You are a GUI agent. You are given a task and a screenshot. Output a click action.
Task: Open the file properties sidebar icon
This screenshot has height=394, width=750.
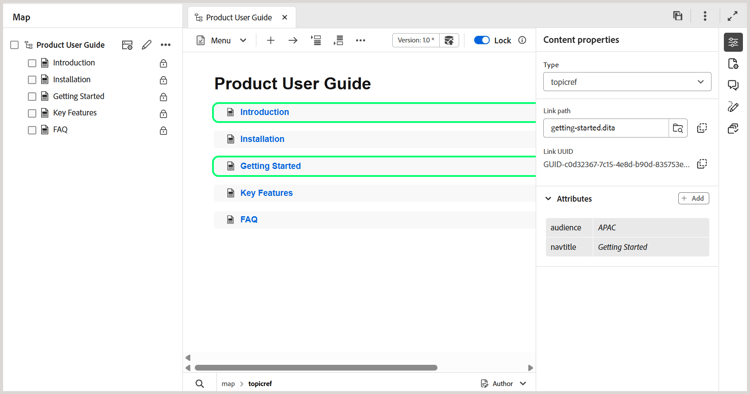pyautogui.click(x=733, y=64)
